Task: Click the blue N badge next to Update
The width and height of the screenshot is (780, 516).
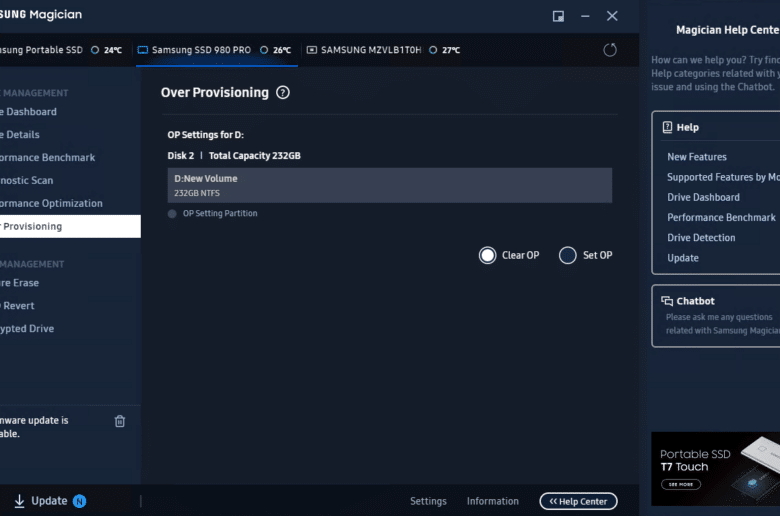Action: 80,501
